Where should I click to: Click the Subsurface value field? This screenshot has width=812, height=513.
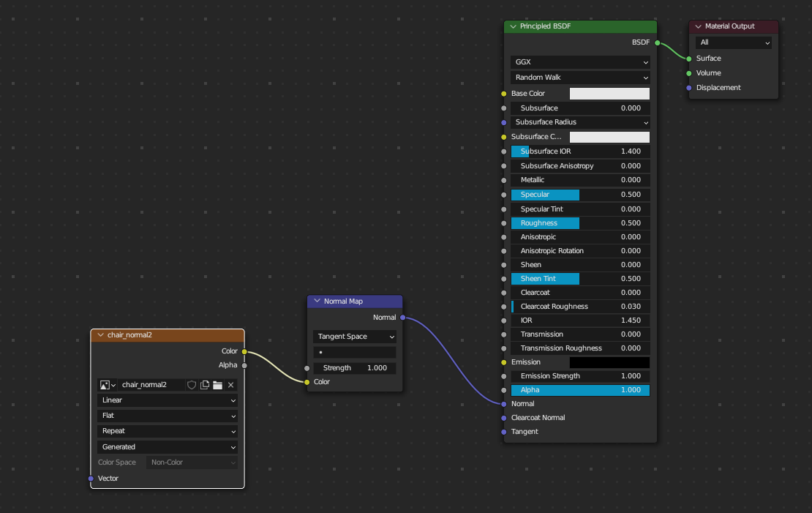[x=580, y=108]
